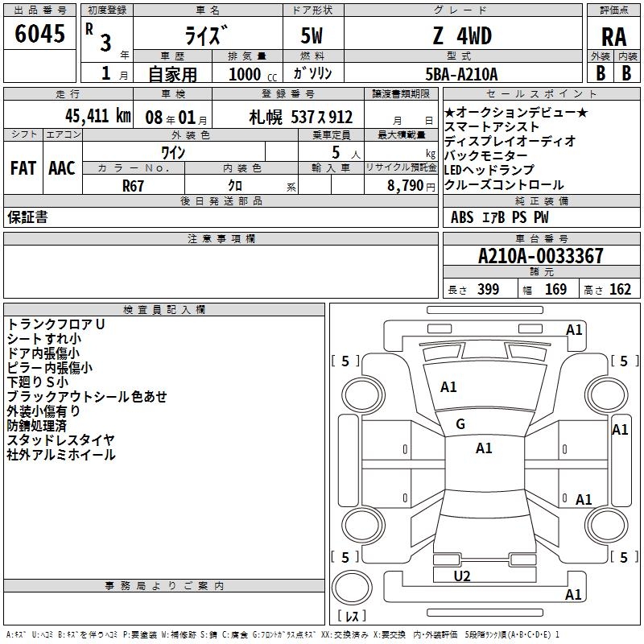Click chassis number A210A-0033367
The width and height of the screenshot is (644, 644).
pos(541,256)
